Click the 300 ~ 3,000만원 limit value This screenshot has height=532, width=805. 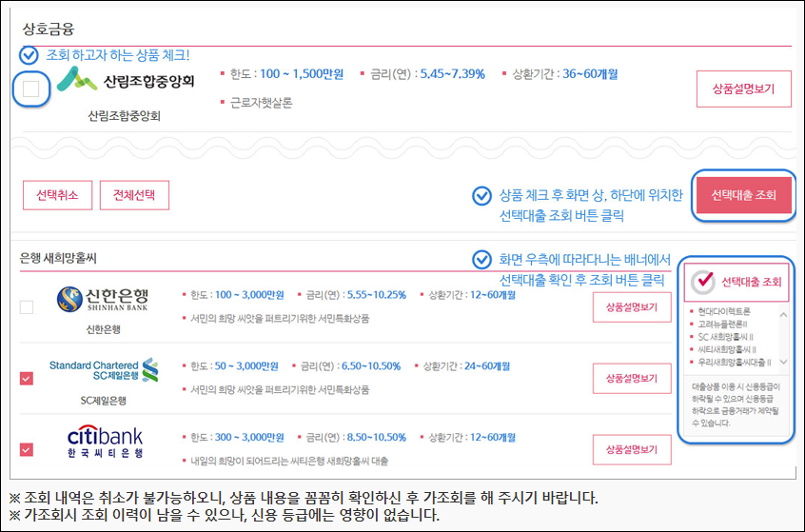(x=249, y=438)
